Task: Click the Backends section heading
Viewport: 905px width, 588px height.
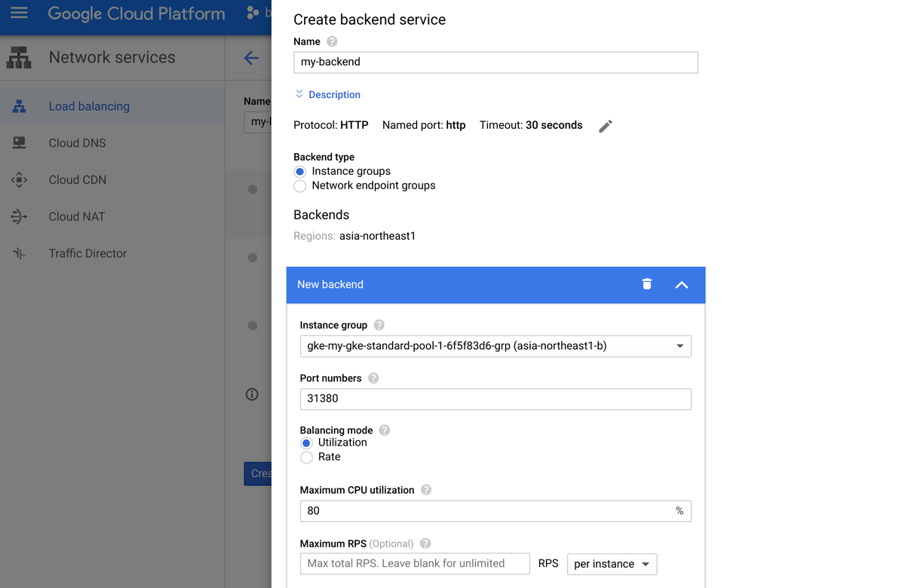Action: (321, 215)
